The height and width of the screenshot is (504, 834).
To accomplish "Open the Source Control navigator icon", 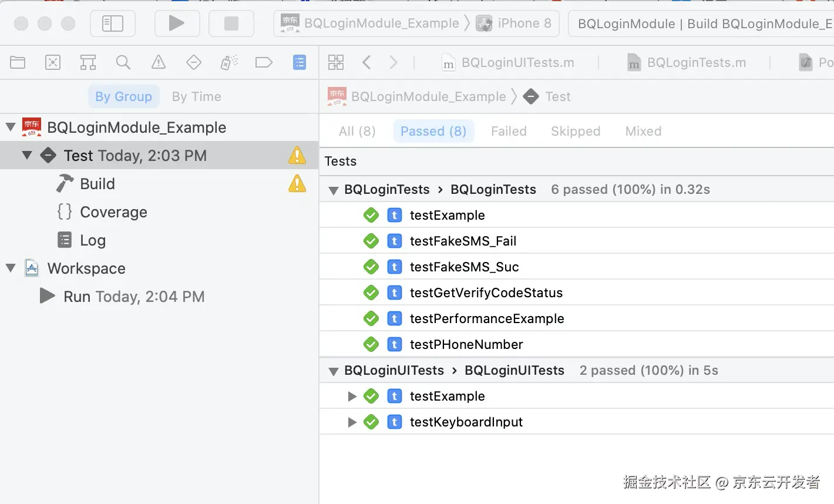I will 53,62.
